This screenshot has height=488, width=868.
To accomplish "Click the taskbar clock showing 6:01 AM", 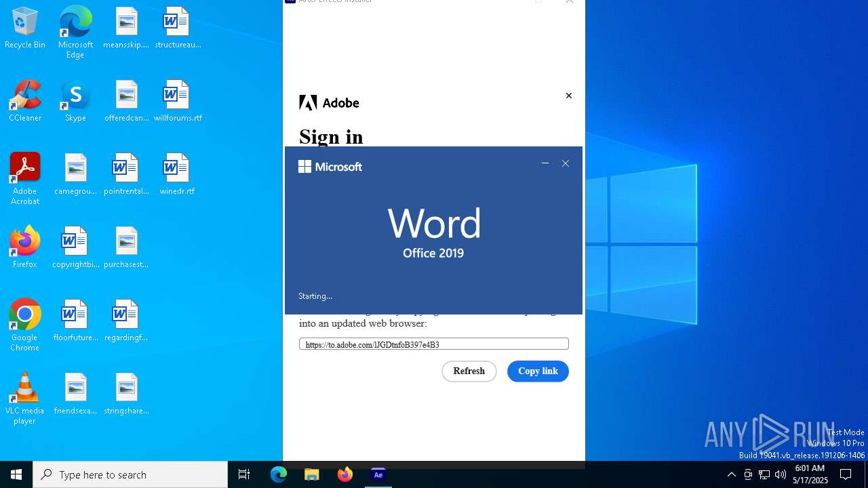I will [x=810, y=474].
